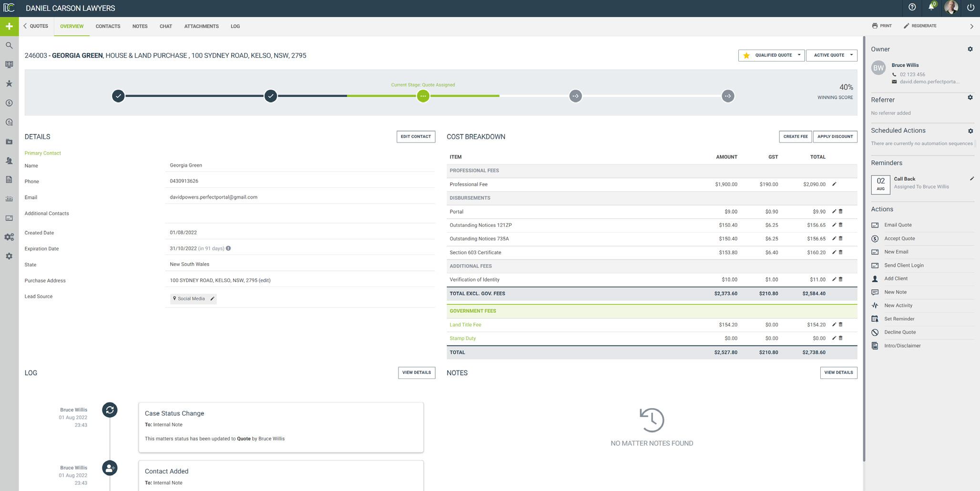Open user profile avatar
The height and width of the screenshot is (491, 980).
coord(951,7)
